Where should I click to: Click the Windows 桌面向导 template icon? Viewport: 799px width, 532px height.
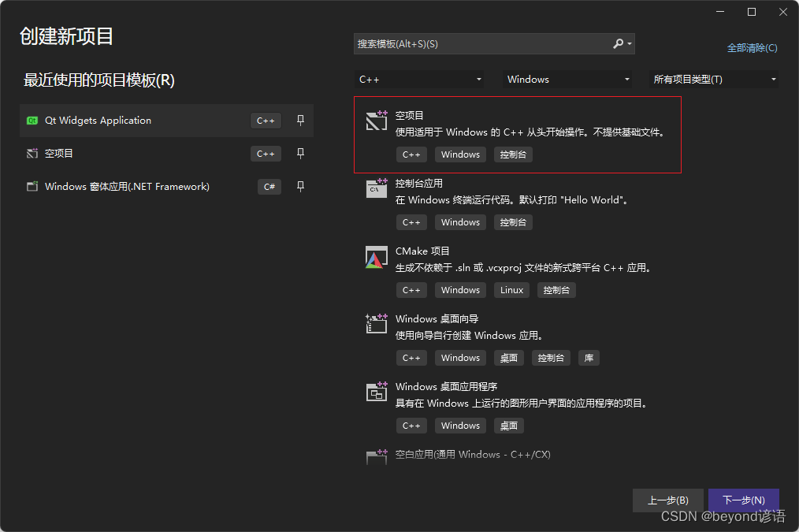click(377, 324)
